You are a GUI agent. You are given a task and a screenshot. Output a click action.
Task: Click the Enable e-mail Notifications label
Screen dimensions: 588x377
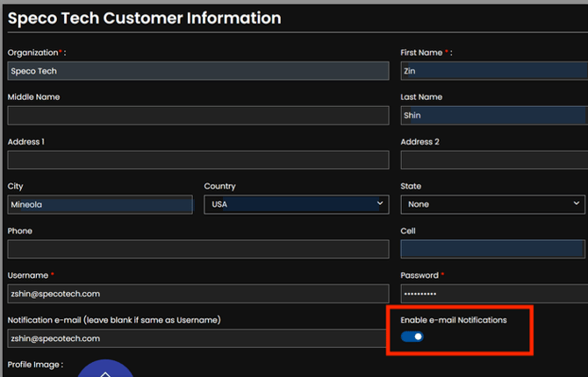tap(454, 320)
